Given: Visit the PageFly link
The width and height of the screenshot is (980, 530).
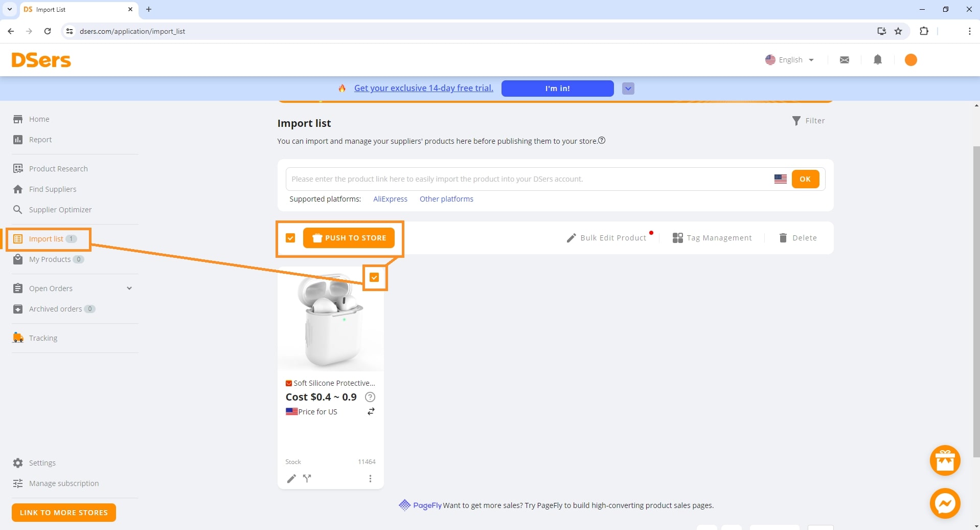Looking at the screenshot, I should [427, 505].
